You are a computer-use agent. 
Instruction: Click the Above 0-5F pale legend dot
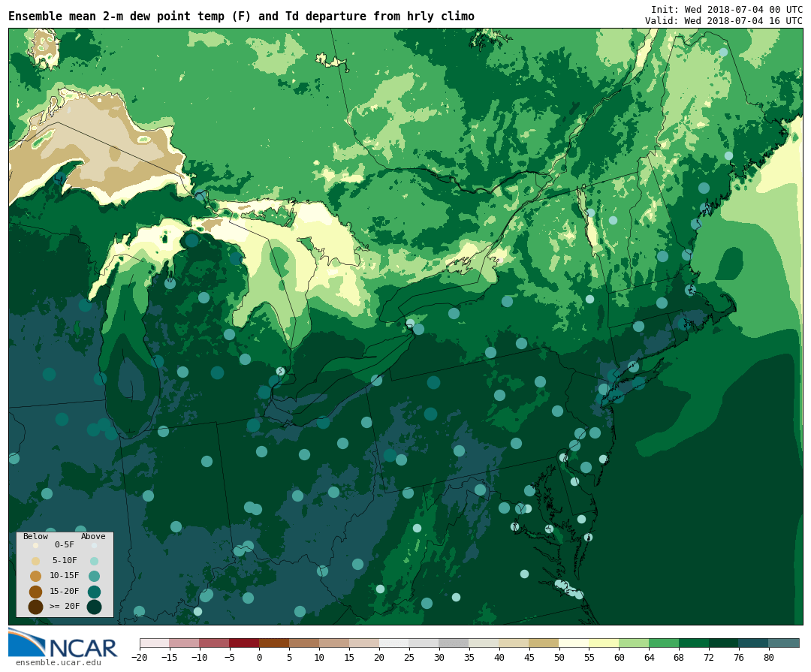point(94,545)
